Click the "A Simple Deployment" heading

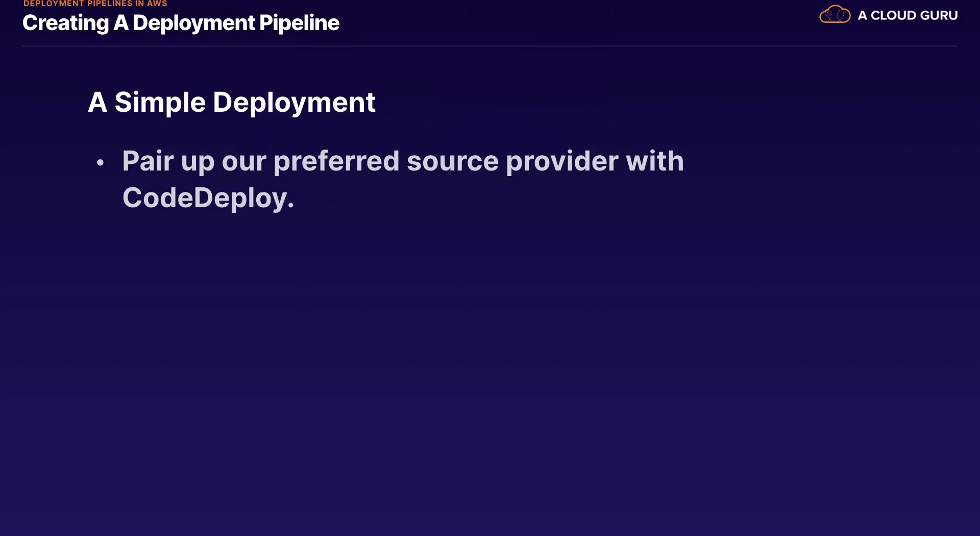click(232, 102)
